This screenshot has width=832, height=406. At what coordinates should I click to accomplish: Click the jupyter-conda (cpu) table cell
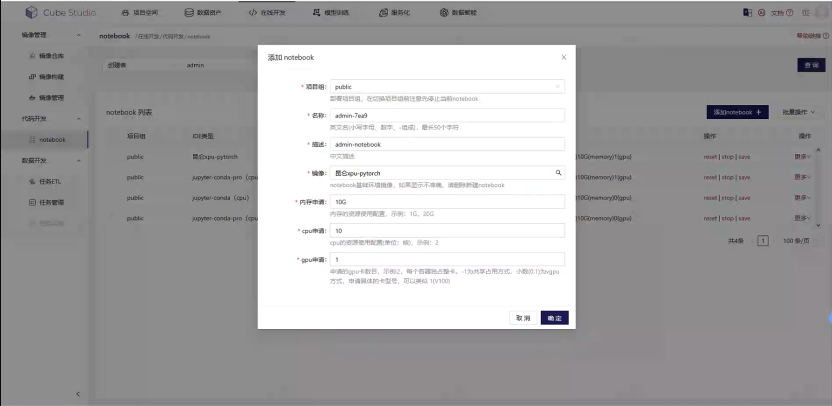click(220, 198)
